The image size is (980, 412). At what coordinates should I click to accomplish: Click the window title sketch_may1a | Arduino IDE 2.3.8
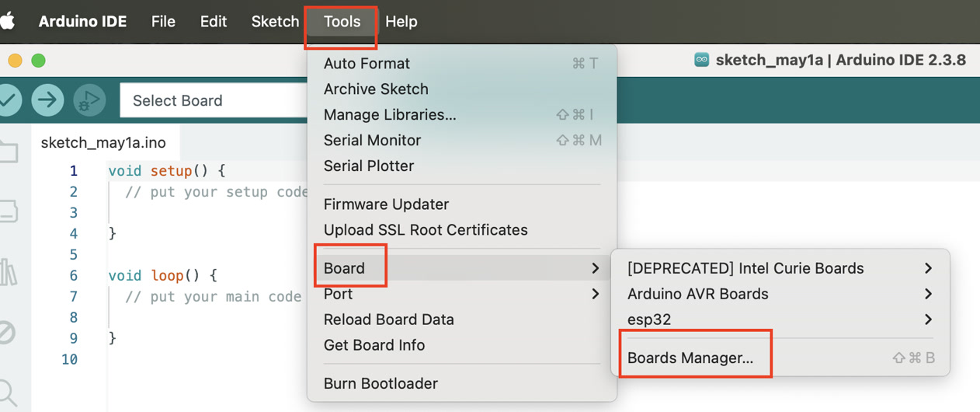point(841,60)
